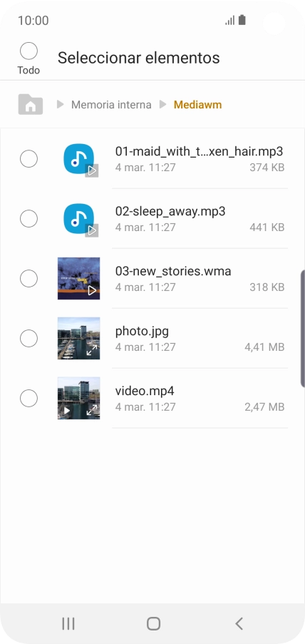Tap the 02-sleep_away.mp3 file name
Image resolution: width=305 pixels, height=644 pixels.
(170, 212)
